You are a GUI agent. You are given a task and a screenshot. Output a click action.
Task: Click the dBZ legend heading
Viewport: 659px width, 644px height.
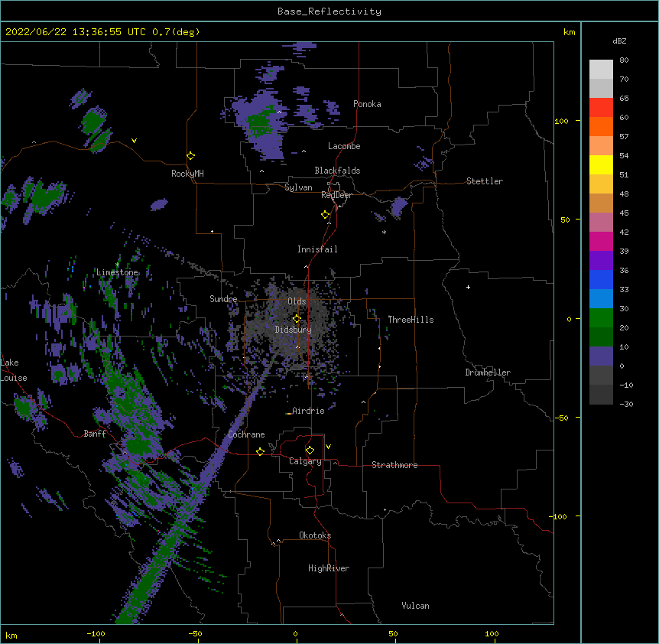pyautogui.click(x=619, y=41)
